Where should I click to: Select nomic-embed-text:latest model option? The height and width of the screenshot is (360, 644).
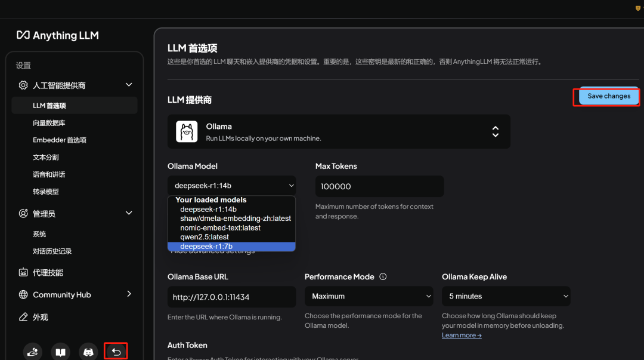(231, 228)
